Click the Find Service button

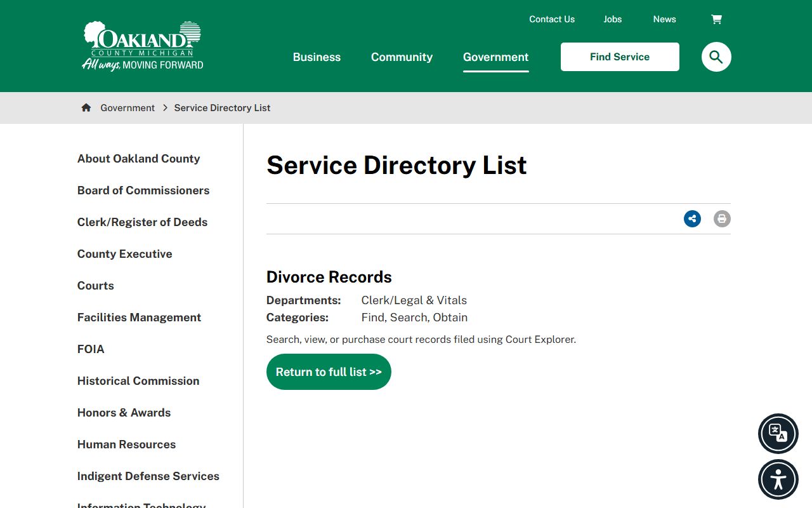tap(620, 57)
